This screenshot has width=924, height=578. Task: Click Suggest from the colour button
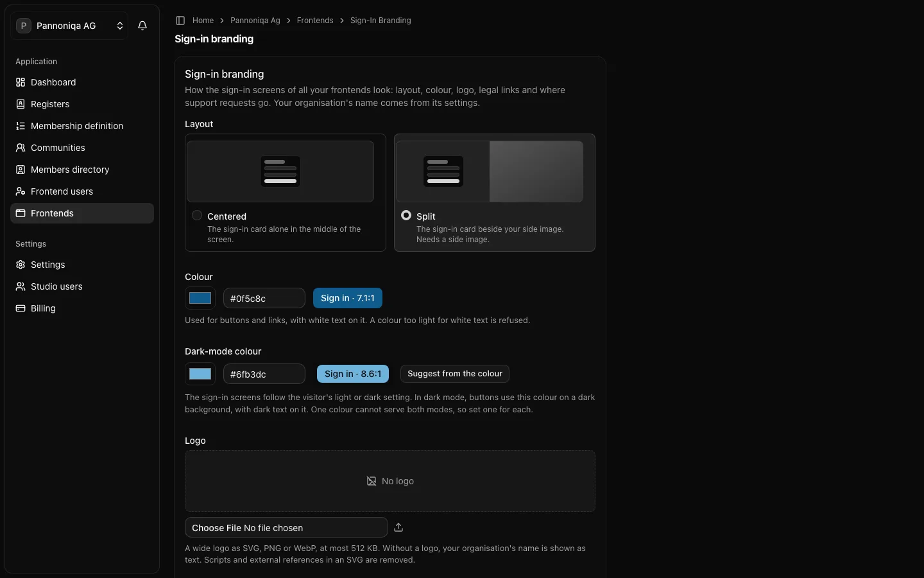tap(455, 374)
